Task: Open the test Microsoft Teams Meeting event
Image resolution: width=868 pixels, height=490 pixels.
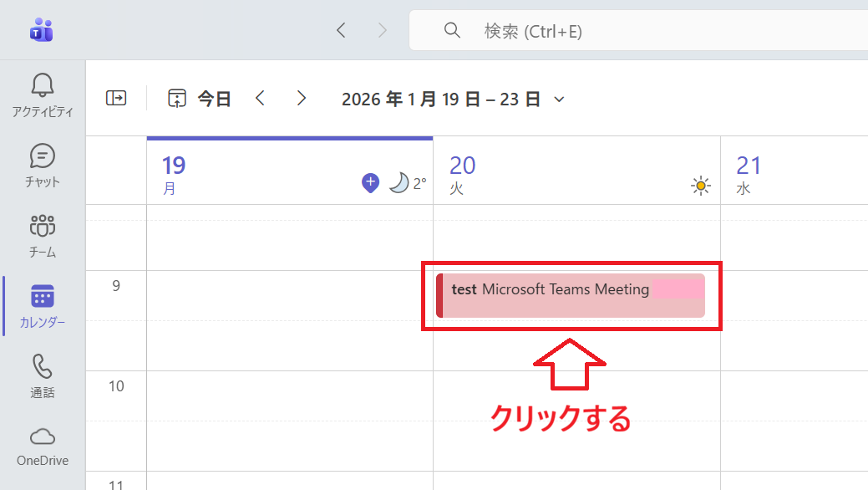Action: [571, 294]
